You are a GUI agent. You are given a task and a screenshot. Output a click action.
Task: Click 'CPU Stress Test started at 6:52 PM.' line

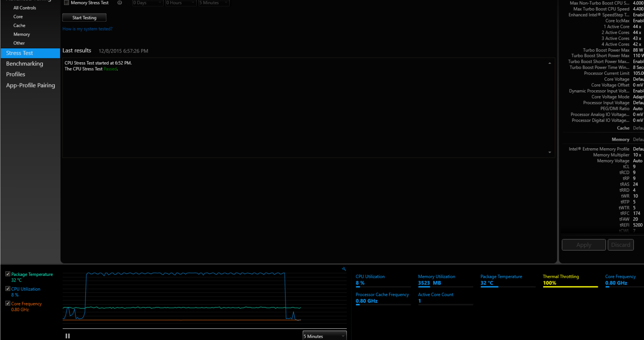98,63
